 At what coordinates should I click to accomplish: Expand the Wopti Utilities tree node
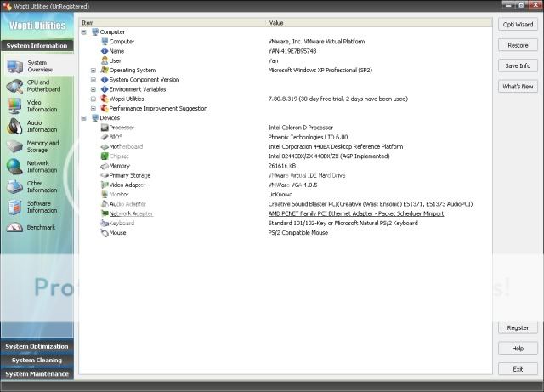click(x=93, y=99)
